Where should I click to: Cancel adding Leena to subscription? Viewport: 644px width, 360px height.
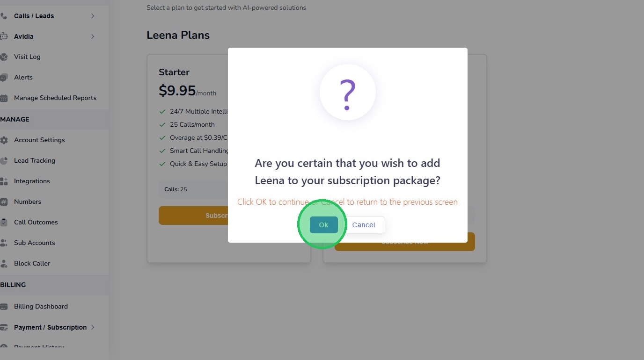pyautogui.click(x=364, y=225)
